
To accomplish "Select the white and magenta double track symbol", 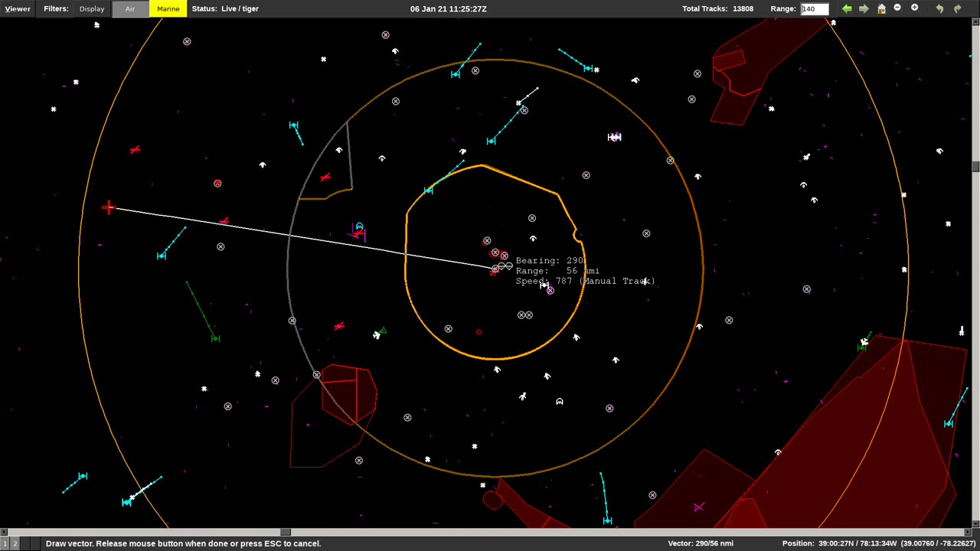I will (614, 137).
